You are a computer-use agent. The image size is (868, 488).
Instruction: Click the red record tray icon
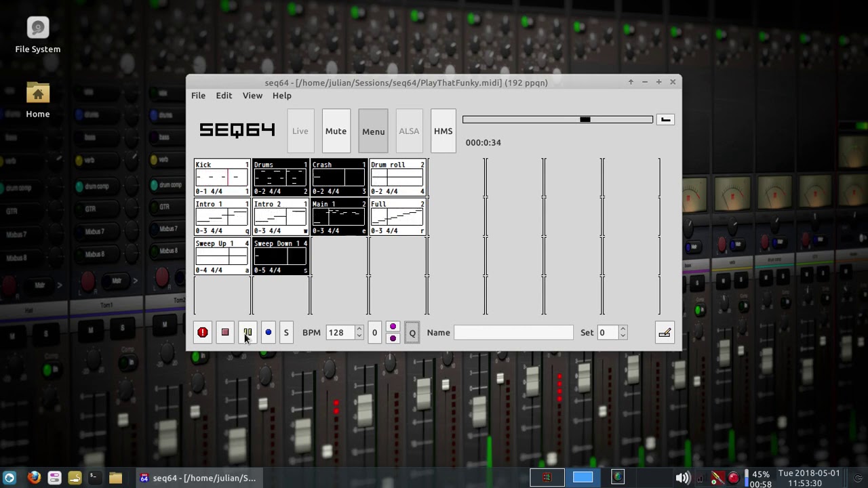733,478
